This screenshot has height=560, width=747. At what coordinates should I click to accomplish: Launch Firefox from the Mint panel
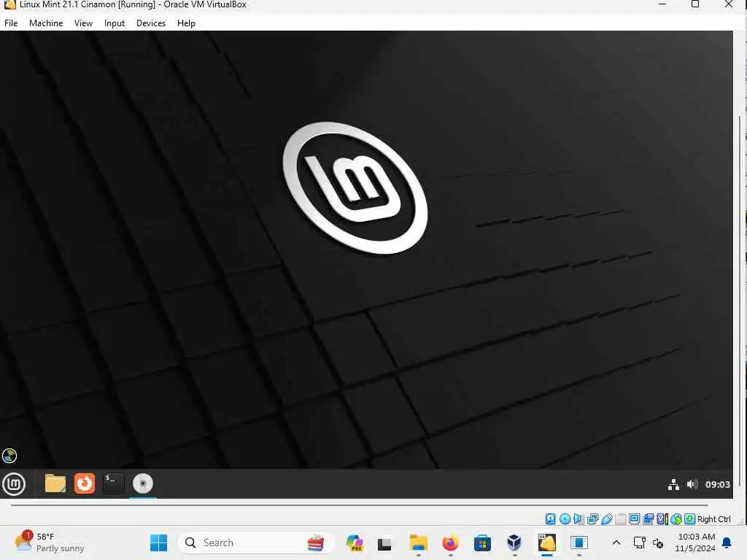point(85,483)
